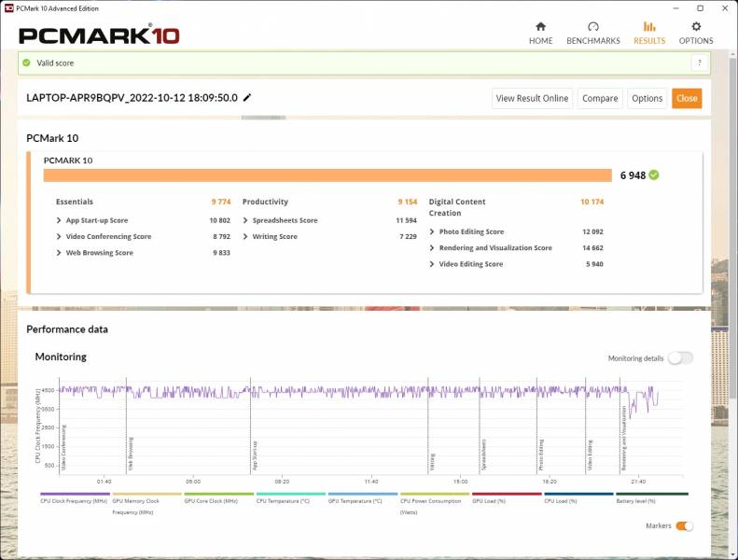Viewport: 738px width, 560px height.
Task: Click Rendering and Visualization timeline marker
Action: tap(623, 438)
